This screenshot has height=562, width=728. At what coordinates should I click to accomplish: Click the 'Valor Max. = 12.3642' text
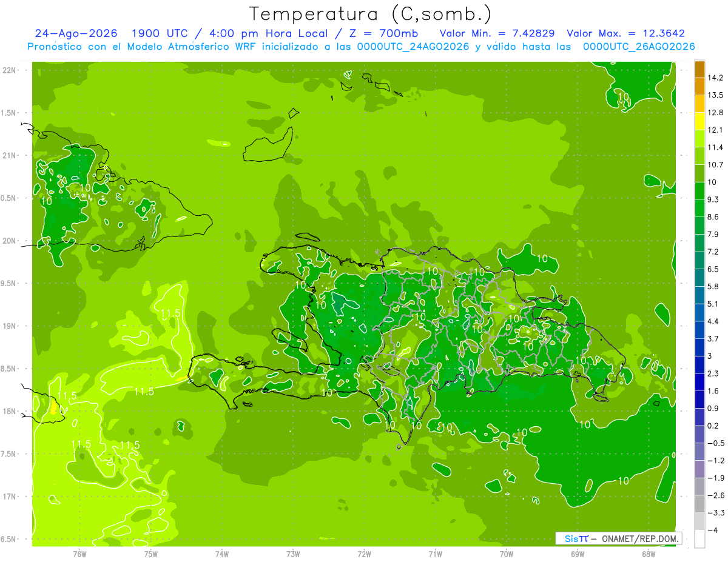pos(625,33)
